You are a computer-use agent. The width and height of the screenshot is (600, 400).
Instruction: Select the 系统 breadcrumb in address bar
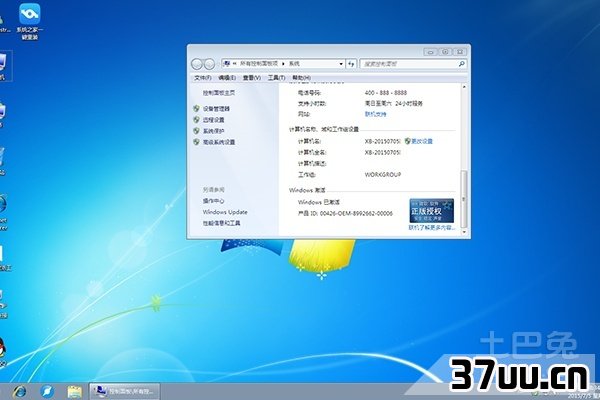point(294,64)
